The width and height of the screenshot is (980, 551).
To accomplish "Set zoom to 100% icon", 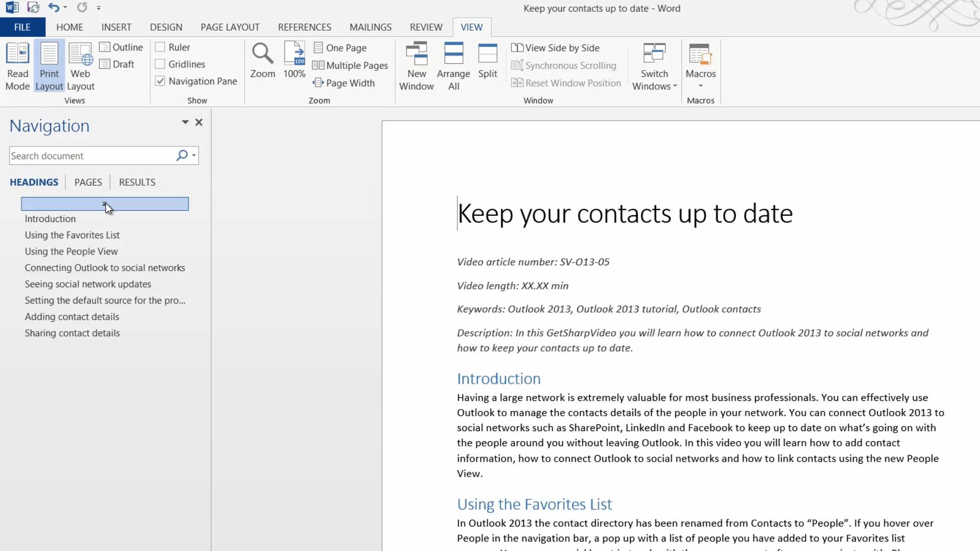I will coord(295,54).
